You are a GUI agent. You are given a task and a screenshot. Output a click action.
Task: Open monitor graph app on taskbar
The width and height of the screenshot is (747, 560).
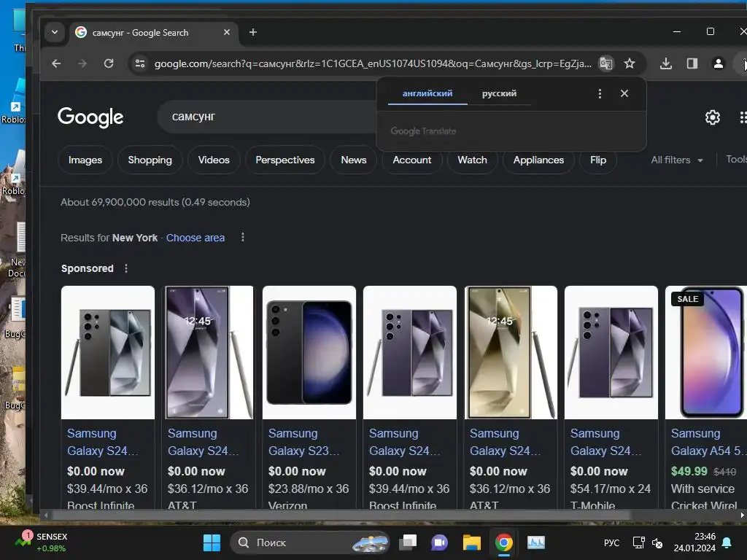[x=536, y=542]
